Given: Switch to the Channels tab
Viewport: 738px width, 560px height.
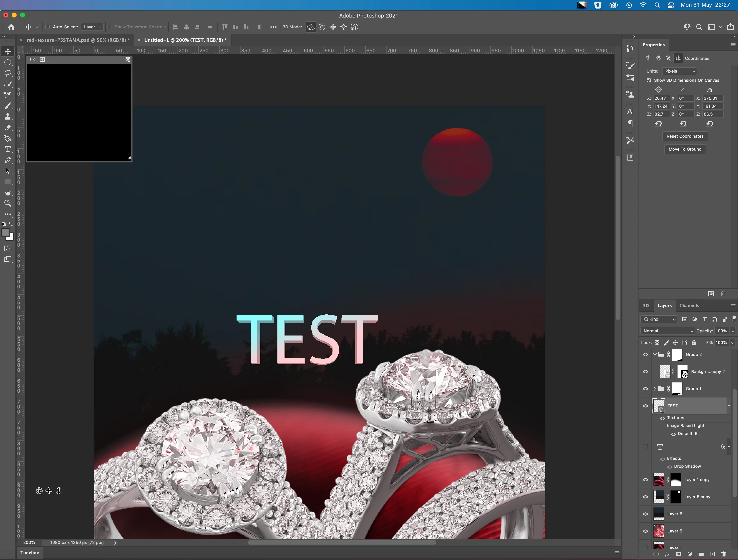Looking at the screenshot, I should 689,306.
